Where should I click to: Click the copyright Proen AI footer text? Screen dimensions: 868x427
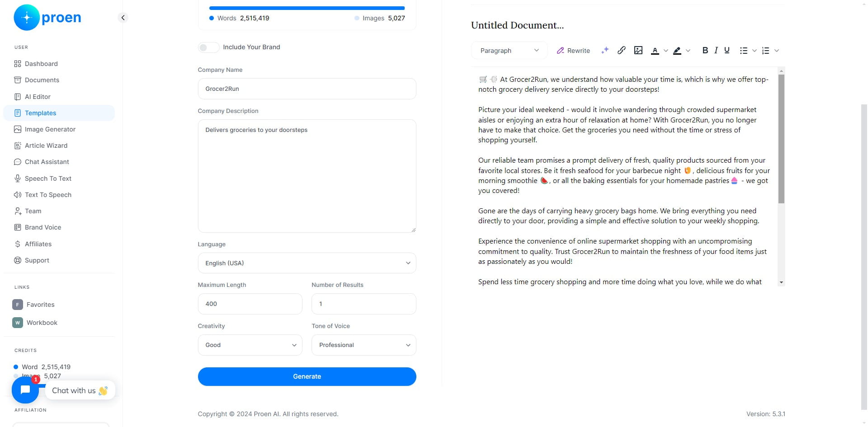268,414
